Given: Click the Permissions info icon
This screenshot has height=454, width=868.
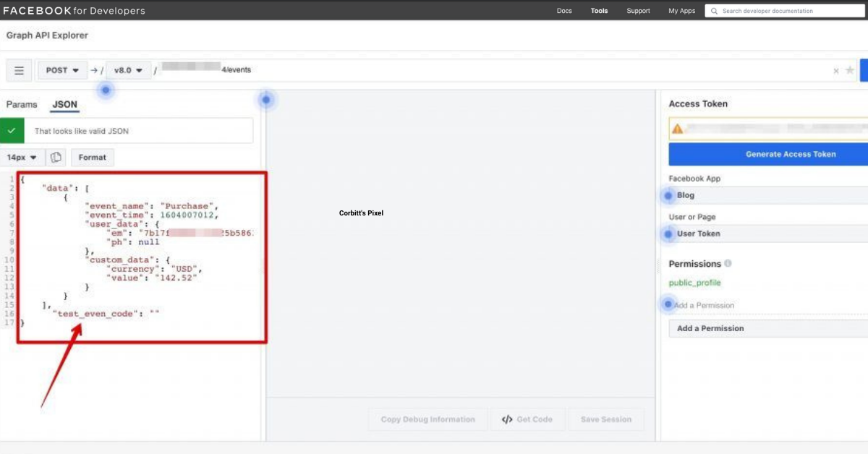Looking at the screenshot, I should (728, 264).
